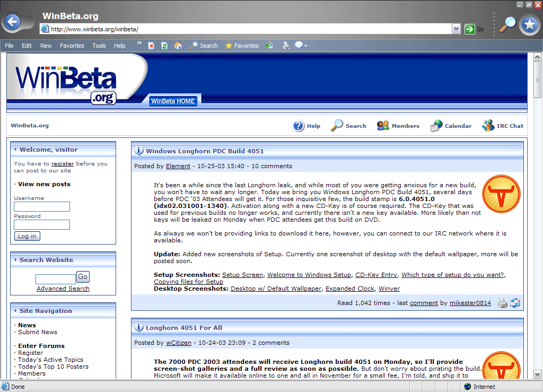Click the magnifier search icon near the Go button
The width and height of the screenshot is (543, 392).
(x=507, y=25)
